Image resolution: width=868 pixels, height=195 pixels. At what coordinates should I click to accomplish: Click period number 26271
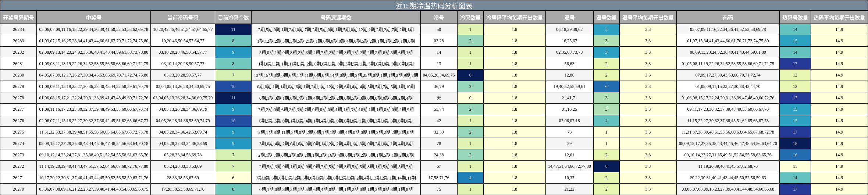pos(18,178)
